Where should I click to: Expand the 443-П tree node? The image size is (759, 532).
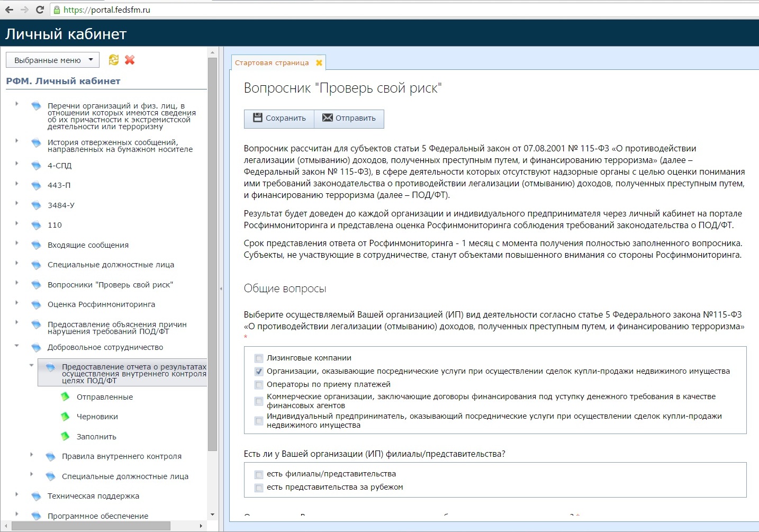coord(16,183)
